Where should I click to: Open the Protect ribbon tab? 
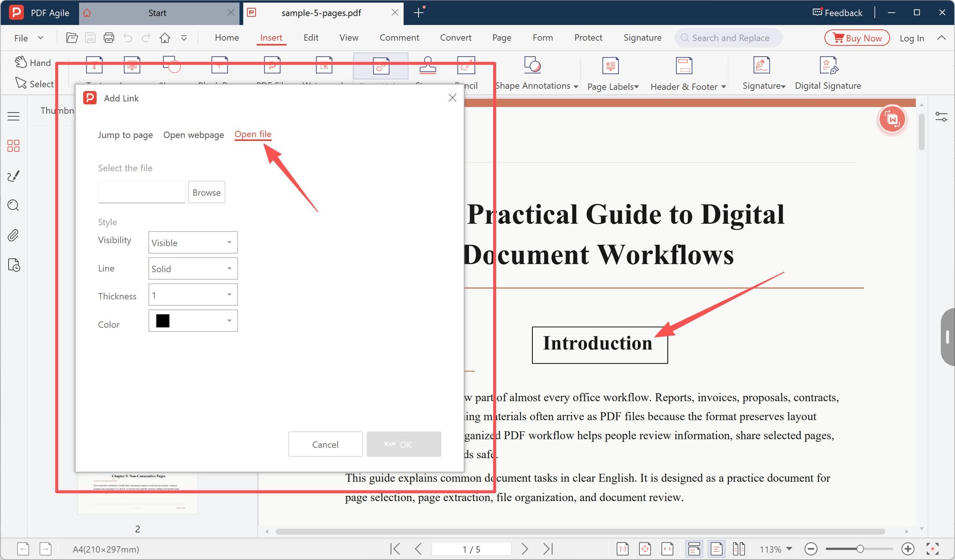pyautogui.click(x=588, y=38)
